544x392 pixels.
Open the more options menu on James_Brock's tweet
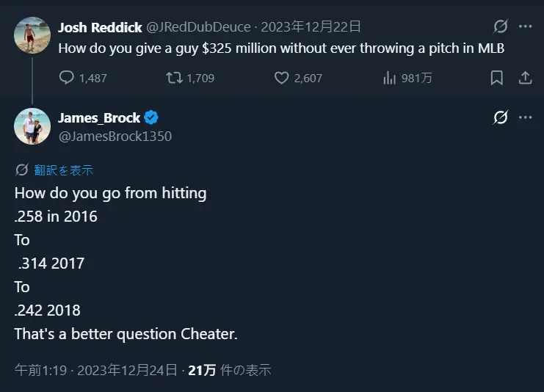(525, 117)
